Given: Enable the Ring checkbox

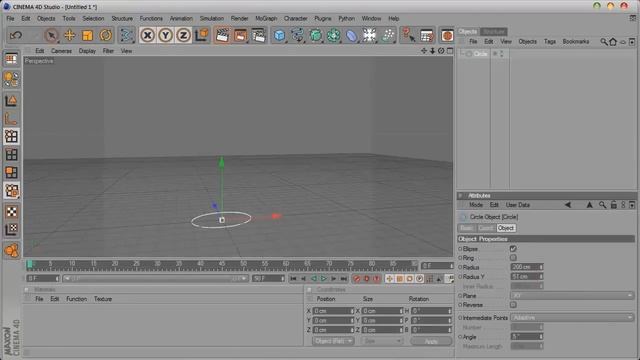Looking at the screenshot, I should 513,258.
